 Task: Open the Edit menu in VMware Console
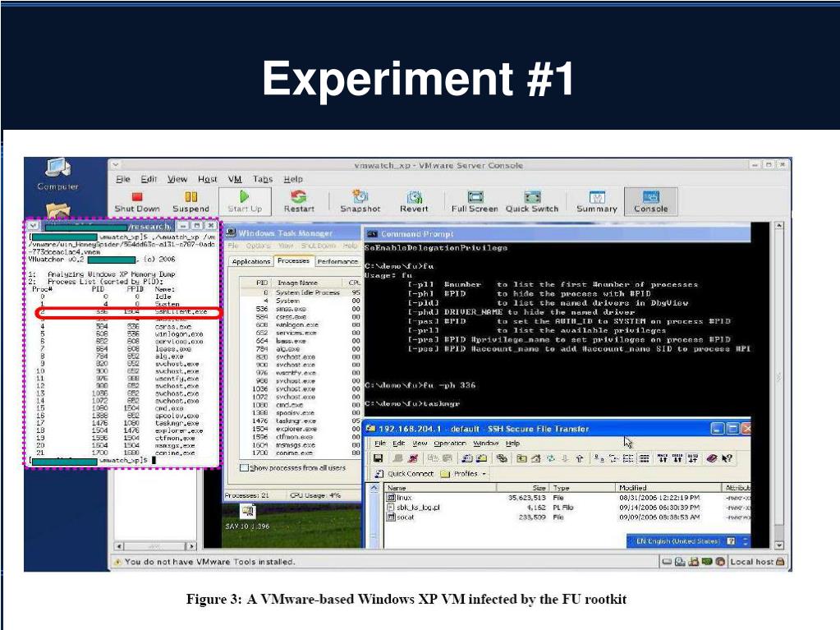coord(149,179)
